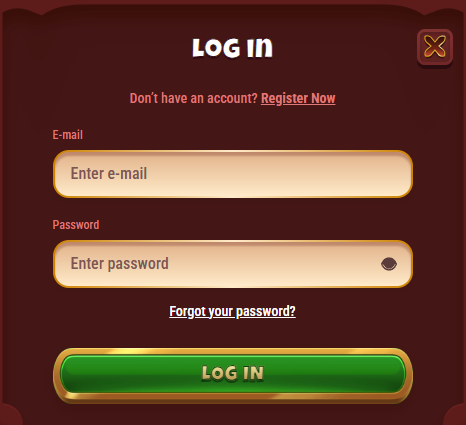
Task: Click the LOG IN heading title
Action: pos(233,48)
